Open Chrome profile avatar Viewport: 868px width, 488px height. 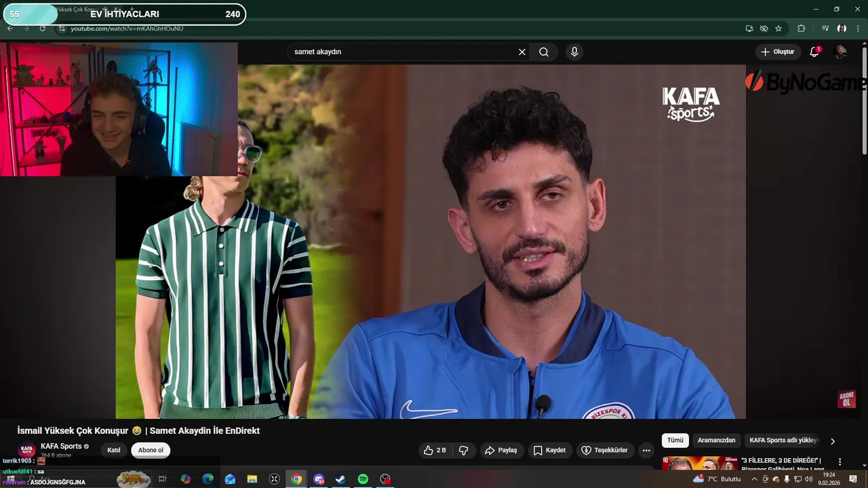842,28
